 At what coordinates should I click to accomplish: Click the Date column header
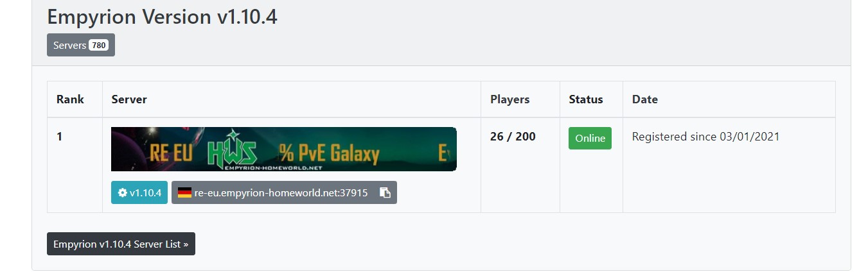coord(644,99)
